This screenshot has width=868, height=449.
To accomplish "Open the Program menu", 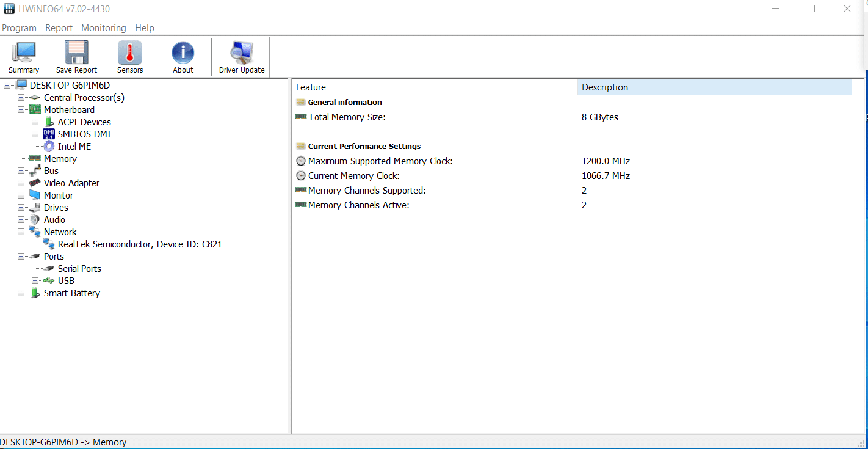I will (19, 27).
